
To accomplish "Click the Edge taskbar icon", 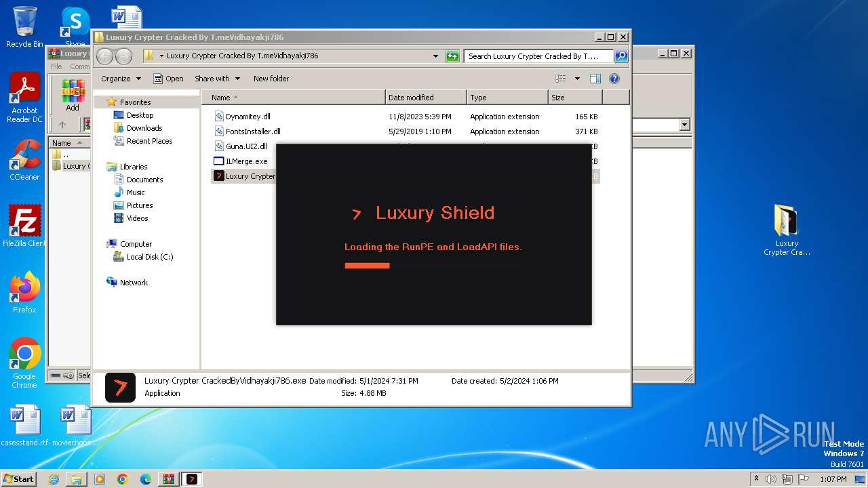I will [x=146, y=479].
